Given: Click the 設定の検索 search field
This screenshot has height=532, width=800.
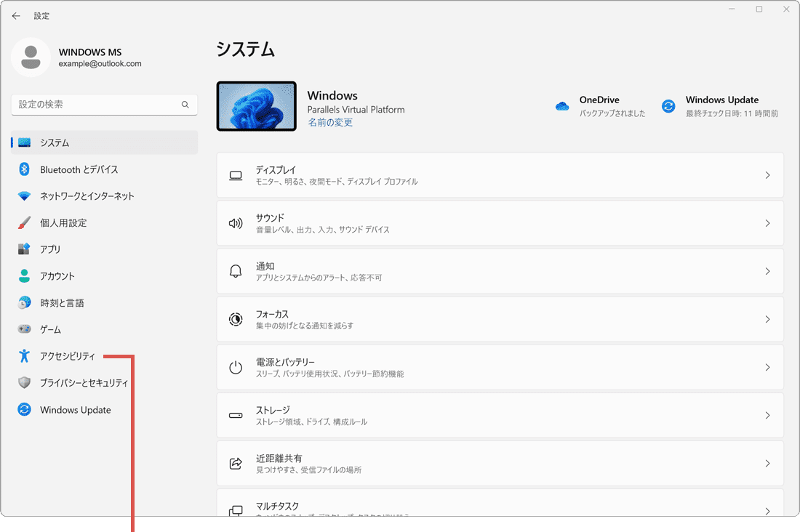Looking at the screenshot, I should click(104, 105).
